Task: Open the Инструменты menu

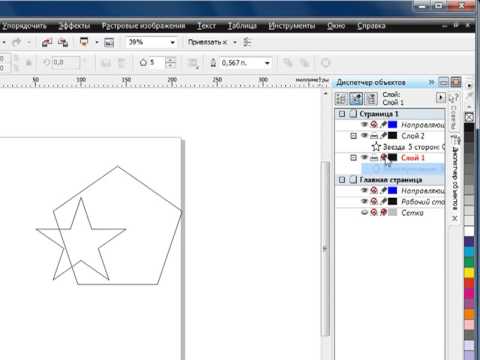Action: tap(292, 26)
